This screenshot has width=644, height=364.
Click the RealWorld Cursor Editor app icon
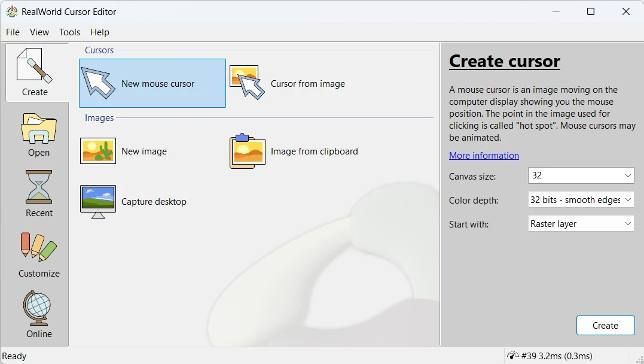[x=12, y=11]
